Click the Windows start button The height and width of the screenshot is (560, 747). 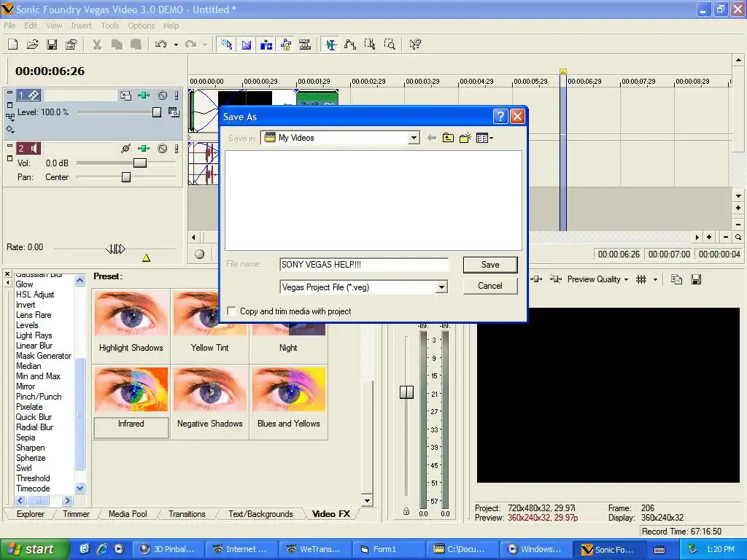point(34,549)
